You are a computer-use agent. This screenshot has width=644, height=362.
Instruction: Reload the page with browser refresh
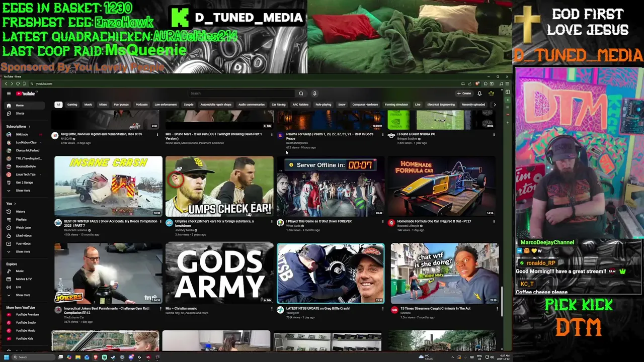point(18,83)
